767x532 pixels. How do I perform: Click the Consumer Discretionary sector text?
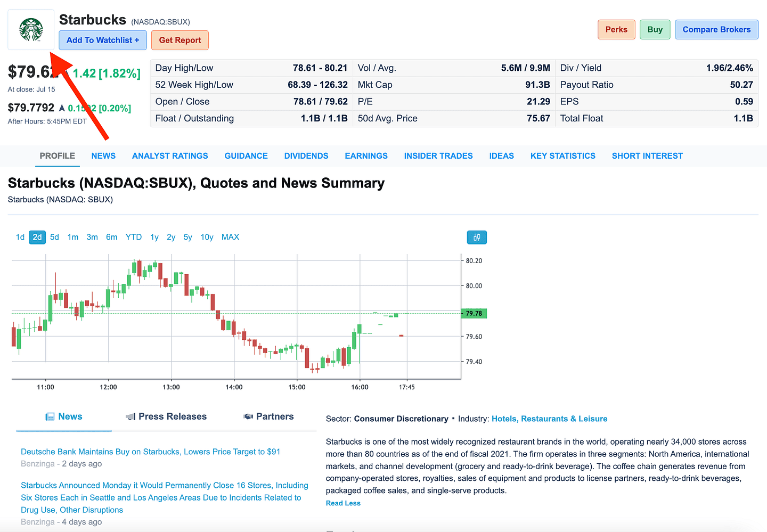click(401, 419)
